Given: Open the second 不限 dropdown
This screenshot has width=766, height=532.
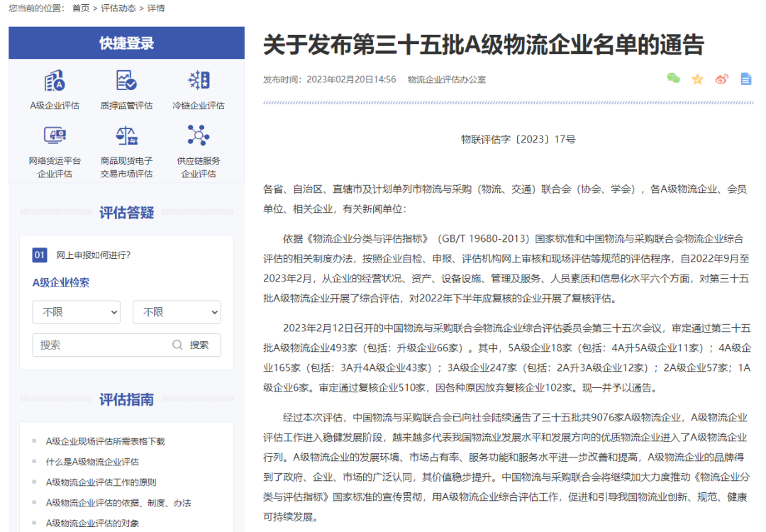Looking at the screenshot, I should tap(177, 312).
